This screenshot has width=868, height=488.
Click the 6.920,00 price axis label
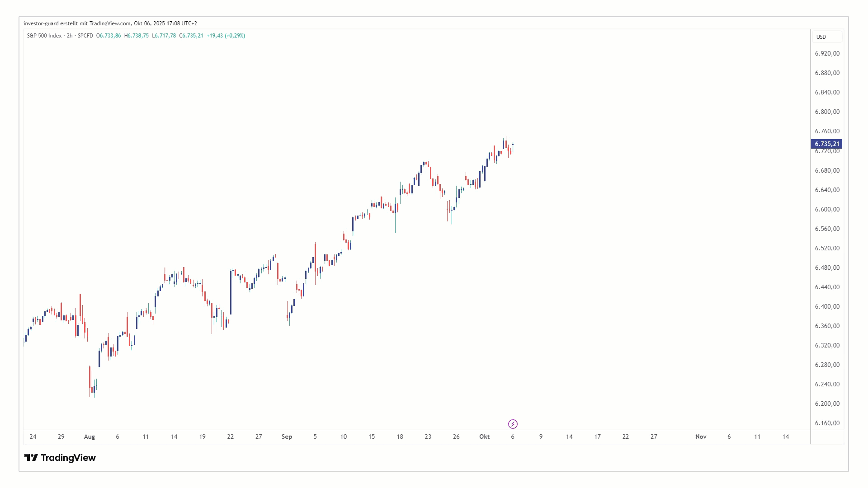point(827,53)
